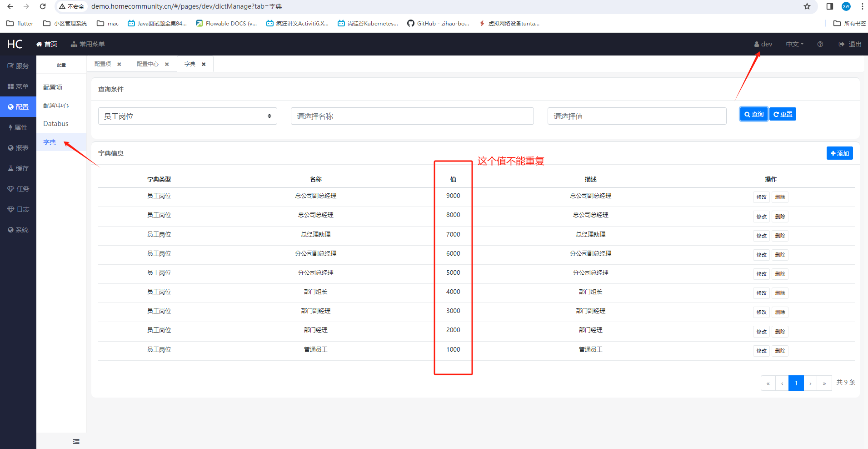Click the browser forward arrow
The width and height of the screenshot is (868, 449).
point(26,6)
